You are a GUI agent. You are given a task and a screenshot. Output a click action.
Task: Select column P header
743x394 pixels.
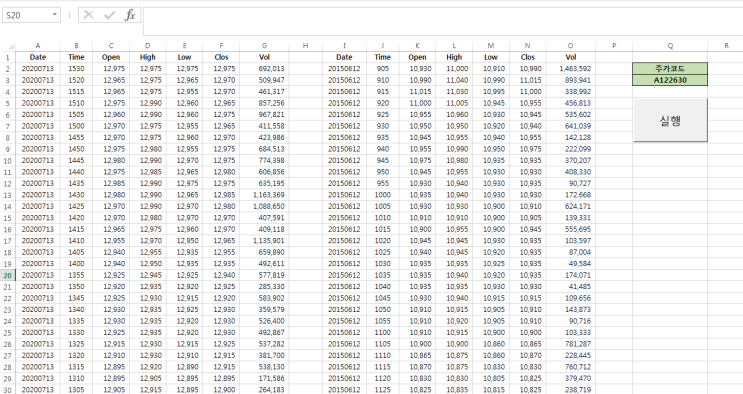coord(614,46)
